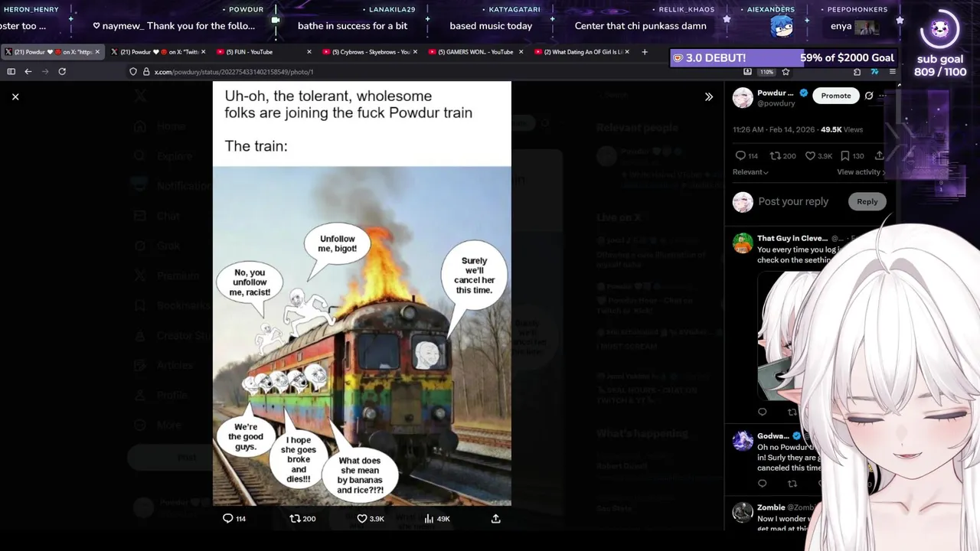Close the FUN - YouTube tab
The image size is (980, 551).
pyautogui.click(x=309, y=52)
